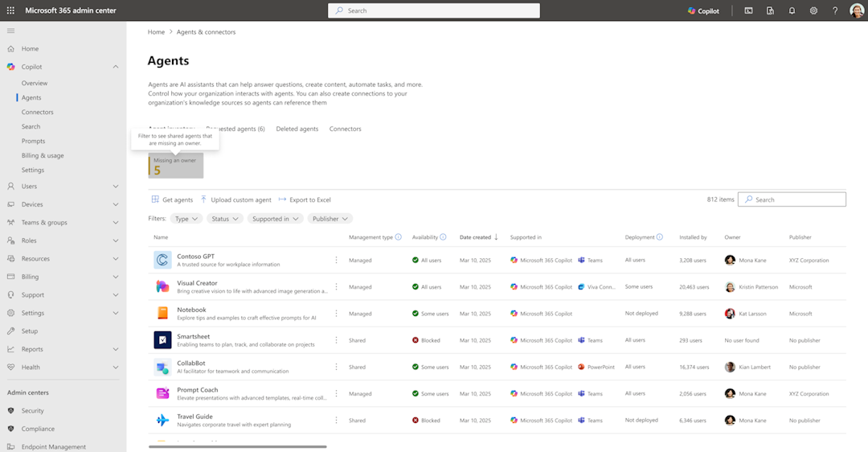This screenshot has width=868, height=452.
Task: Open more options for Travel Guide
Action: coord(336,420)
